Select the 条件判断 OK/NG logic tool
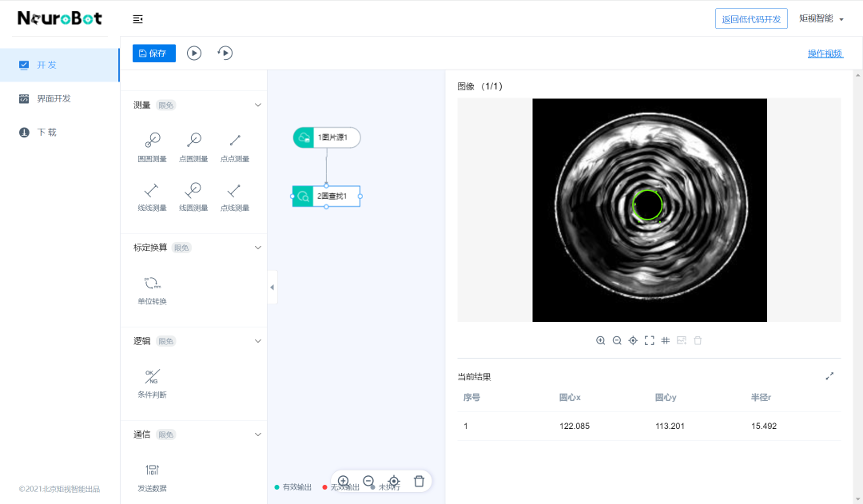 [152, 376]
